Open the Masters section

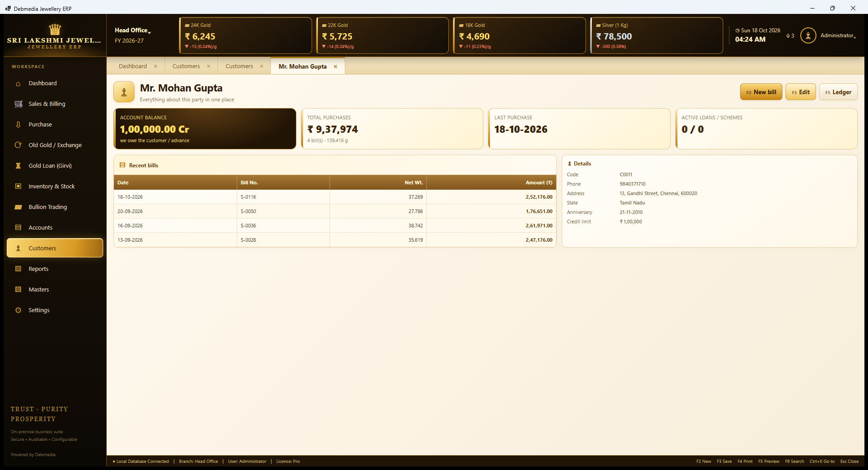click(55, 290)
